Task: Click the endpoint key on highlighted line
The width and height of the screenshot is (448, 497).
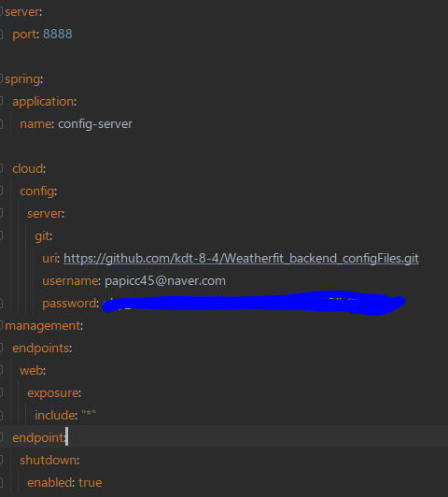Action: pyautogui.click(x=38, y=438)
